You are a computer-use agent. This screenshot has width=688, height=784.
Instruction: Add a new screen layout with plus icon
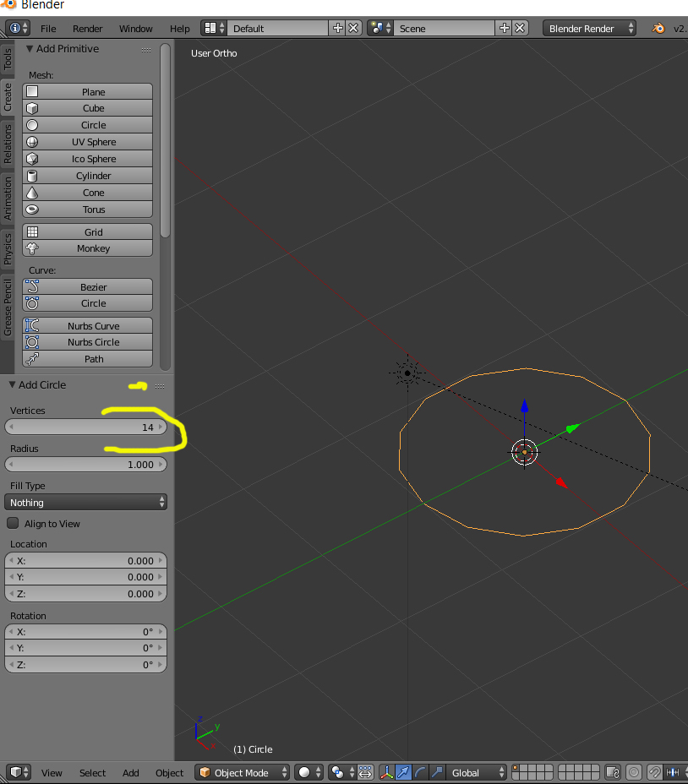coord(338,28)
